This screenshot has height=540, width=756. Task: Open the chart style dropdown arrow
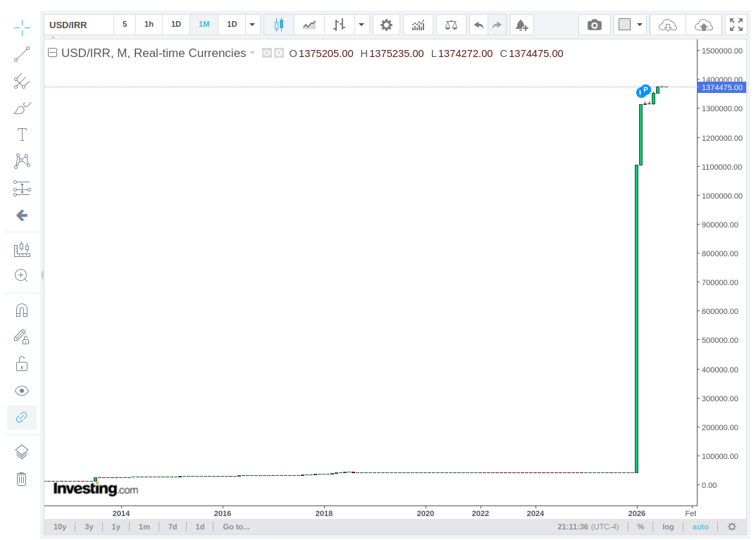[361, 25]
